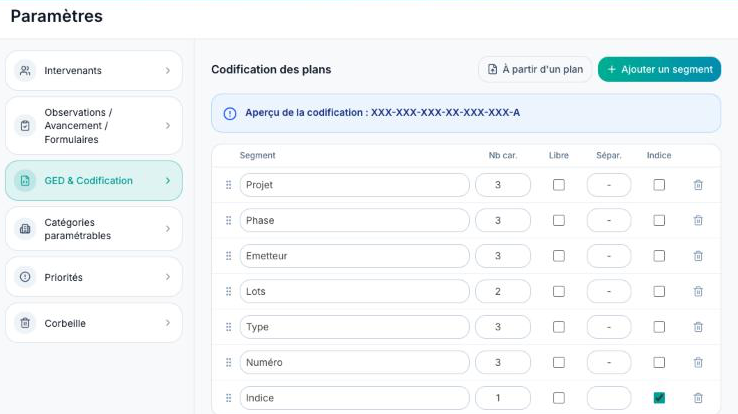Enable Libre checkbox for Projet segment
This screenshot has height=414, width=738.
[559, 185]
